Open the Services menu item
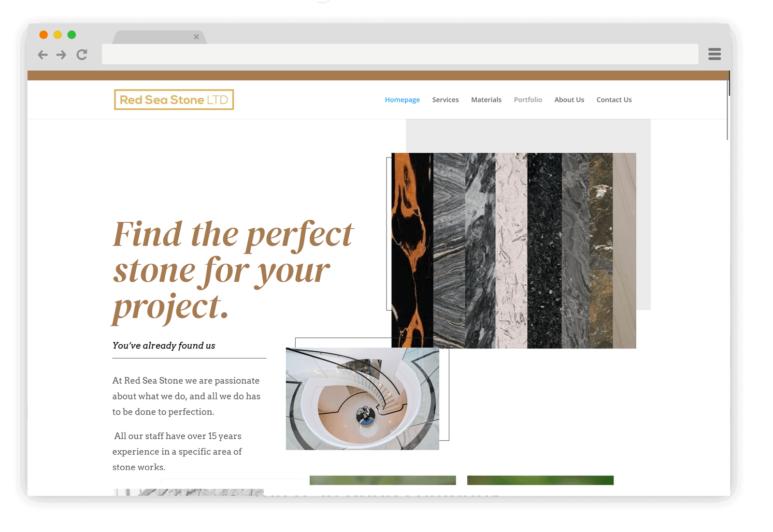 click(x=445, y=100)
